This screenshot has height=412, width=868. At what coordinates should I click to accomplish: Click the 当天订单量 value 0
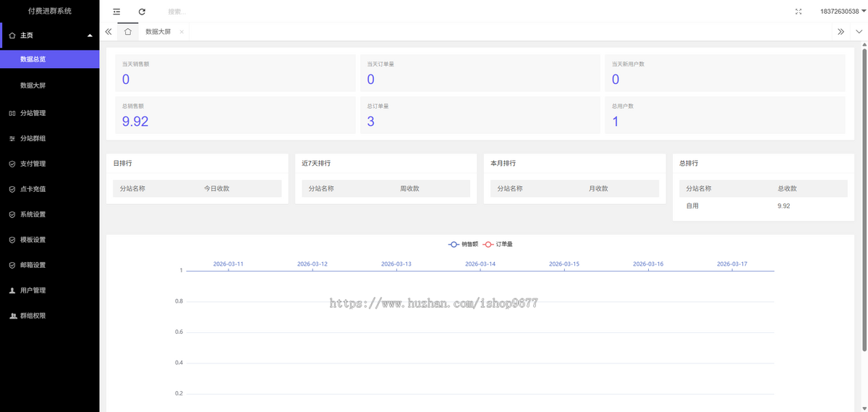pos(371,80)
